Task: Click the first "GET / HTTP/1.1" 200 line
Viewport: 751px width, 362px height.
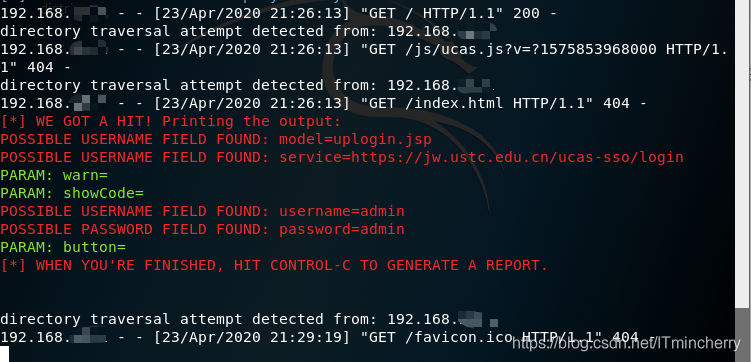Action: (x=278, y=13)
